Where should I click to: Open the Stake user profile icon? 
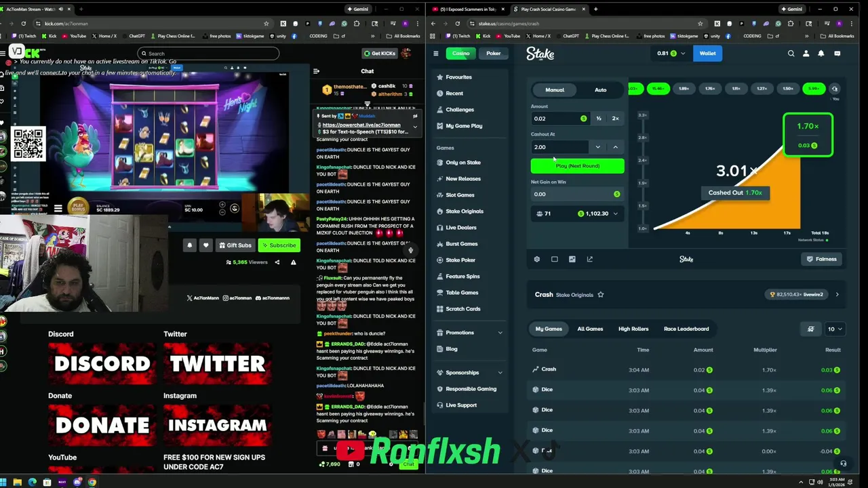[806, 54]
